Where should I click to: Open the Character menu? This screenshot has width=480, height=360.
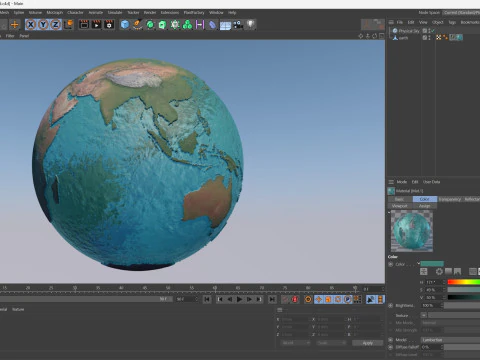(x=75, y=13)
